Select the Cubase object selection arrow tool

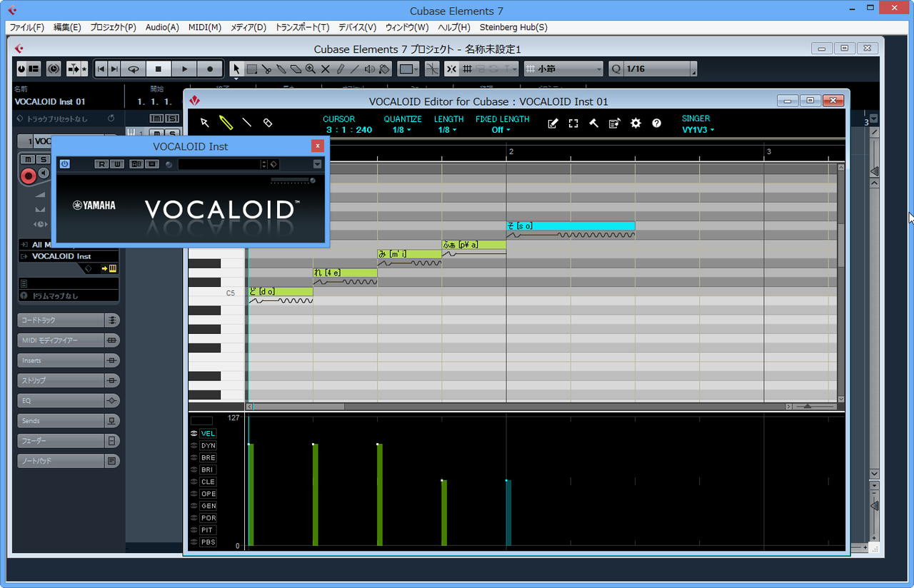click(237, 69)
